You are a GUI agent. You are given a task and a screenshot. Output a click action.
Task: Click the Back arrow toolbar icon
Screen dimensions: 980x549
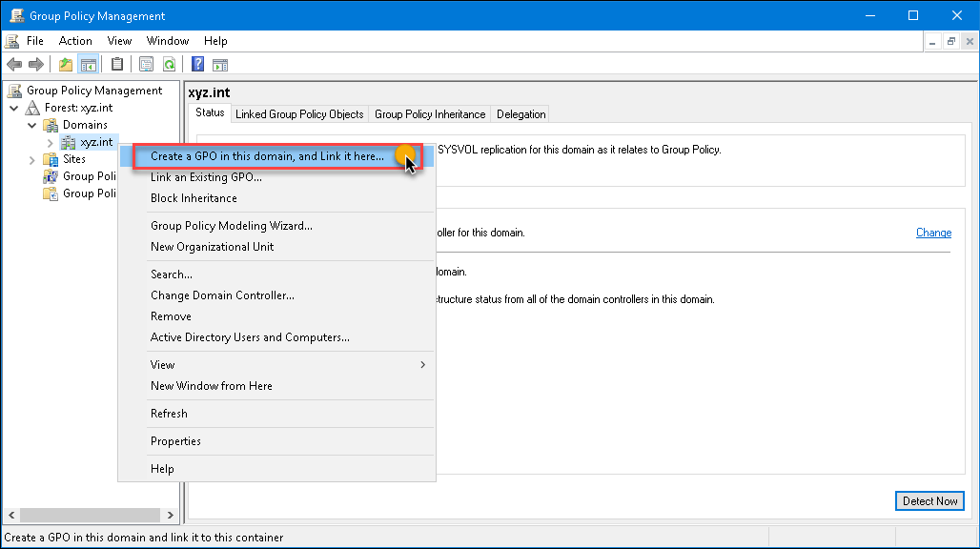(13, 64)
